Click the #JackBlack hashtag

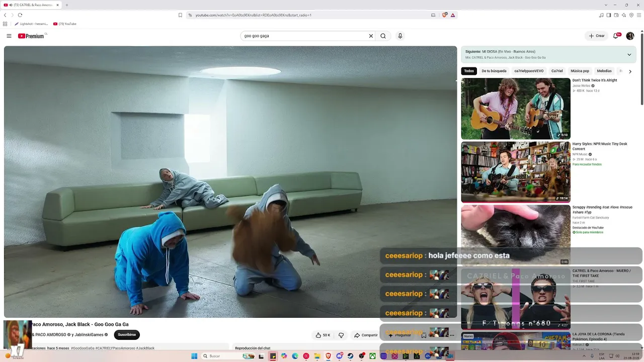point(145,348)
